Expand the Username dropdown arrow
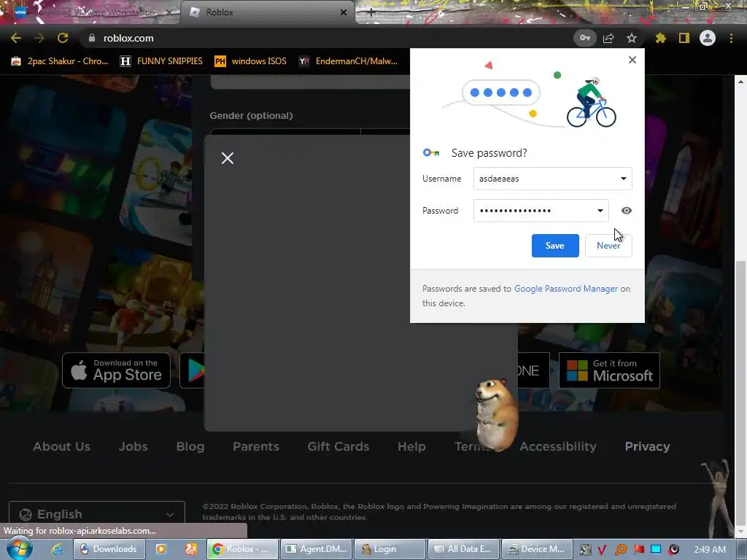The height and width of the screenshot is (560, 747). point(623,179)
